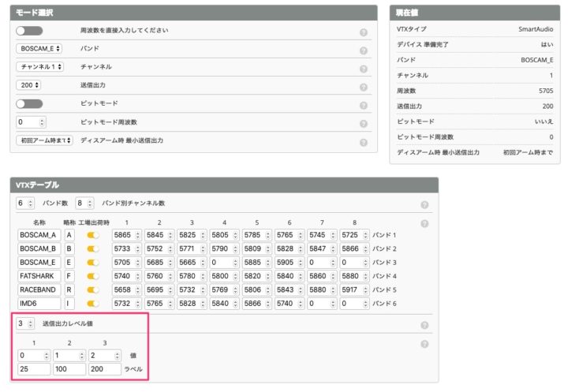The image size is (568, 392).
Task: Click the FATSHARK band name field
Action: [x=38, y=277]
